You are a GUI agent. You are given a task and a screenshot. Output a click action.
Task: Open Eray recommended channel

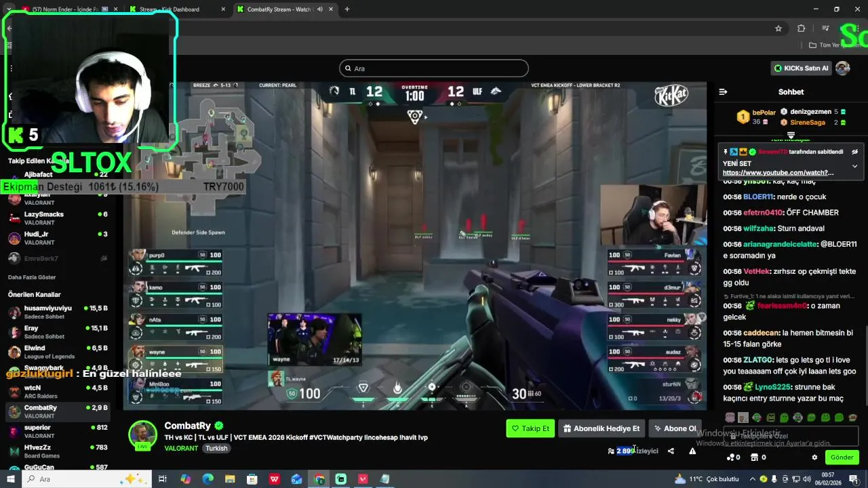(57, 332)
